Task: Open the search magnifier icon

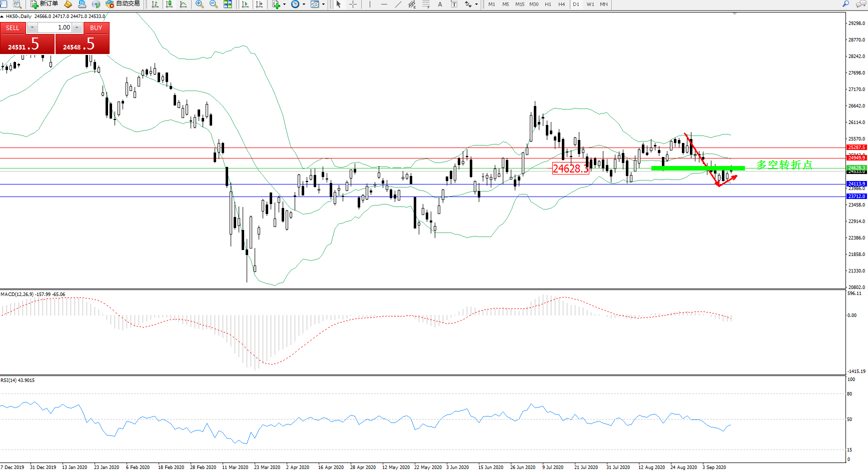Action: pyautogui.click(x=845, y=4)
